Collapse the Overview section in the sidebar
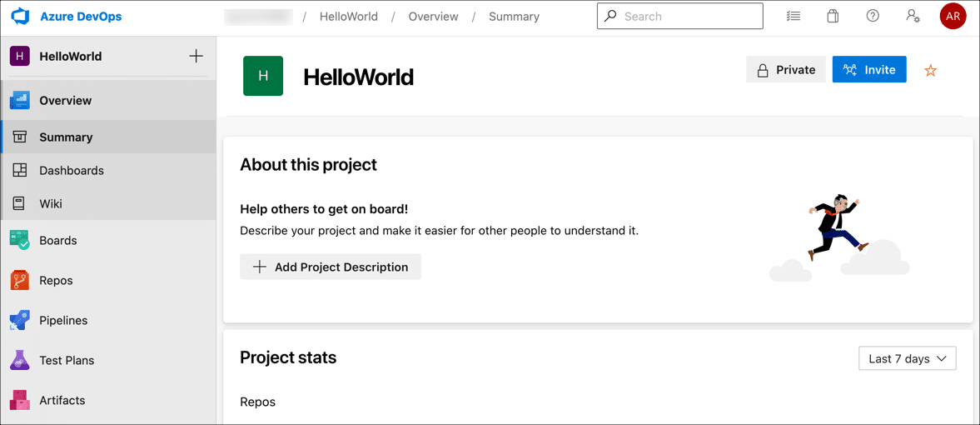This screenshot has height=425, width=980. pyautogui.click(x=65, y=101)
